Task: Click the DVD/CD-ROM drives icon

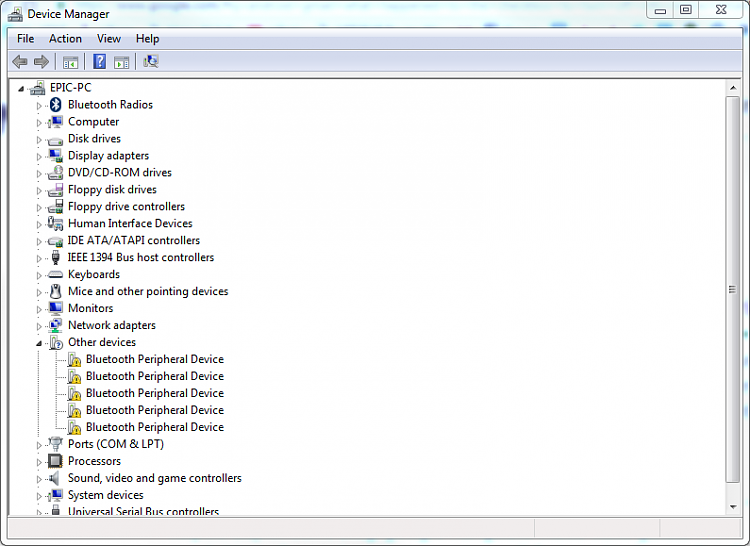Action: tap(55, 172)
